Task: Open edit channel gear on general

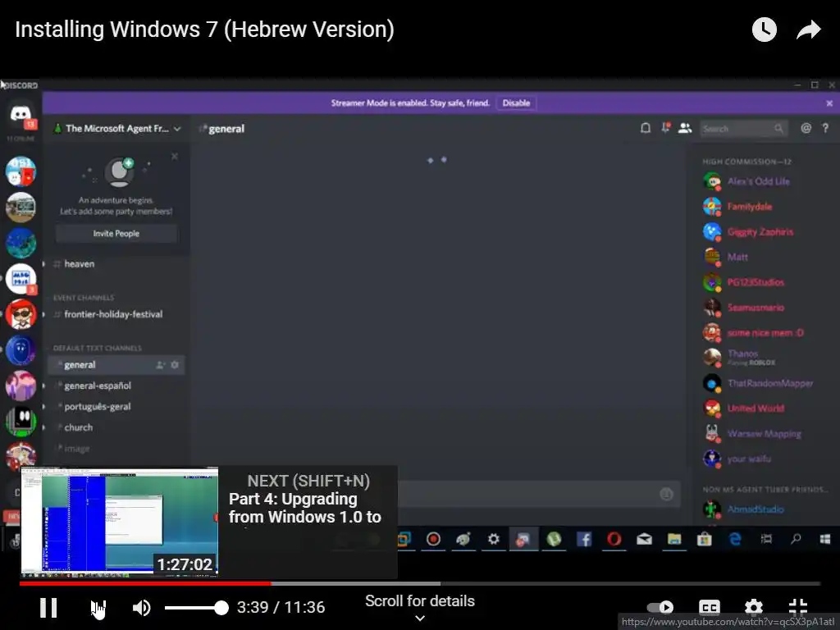Action: click(175, 365)
